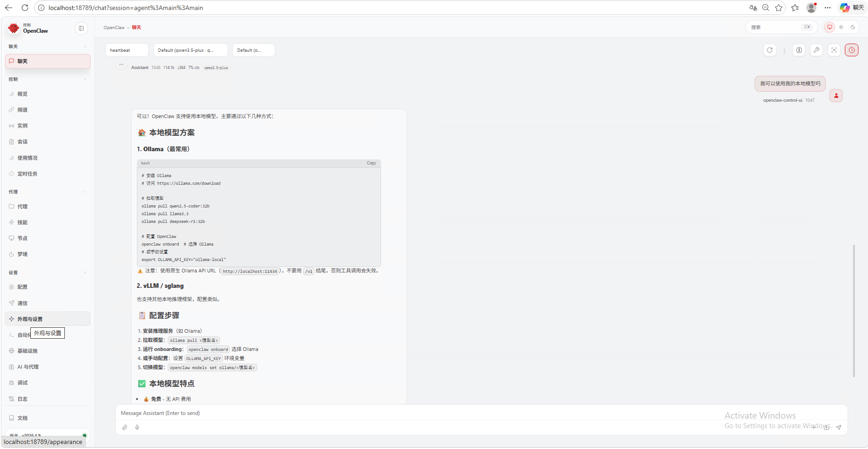868x449 pixels.
Task: Send the message with the paper-plane icon
Action: point(839,427)
